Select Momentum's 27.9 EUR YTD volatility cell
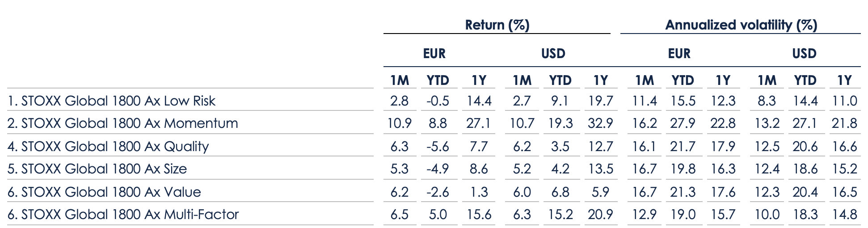Screen dimensions: 868x228 [683, 123]
